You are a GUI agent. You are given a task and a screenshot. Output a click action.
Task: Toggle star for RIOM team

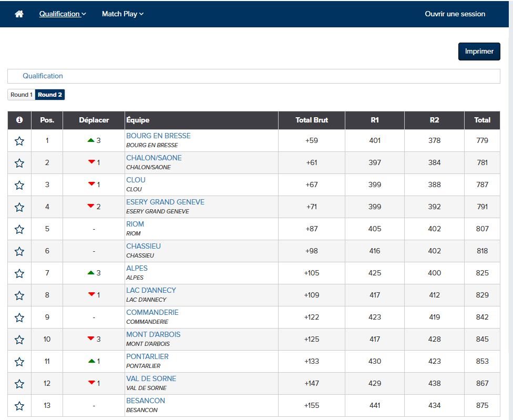pyautogui.click(x=19, y=229)
